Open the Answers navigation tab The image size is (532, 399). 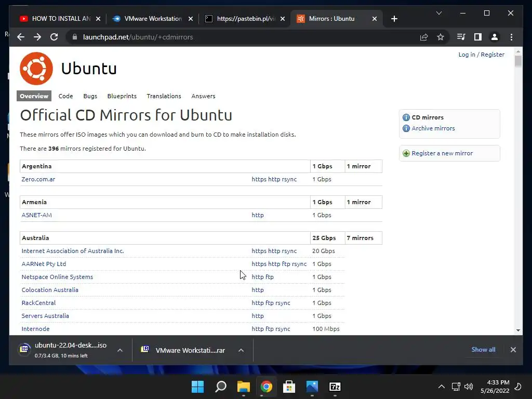(203, 96)
